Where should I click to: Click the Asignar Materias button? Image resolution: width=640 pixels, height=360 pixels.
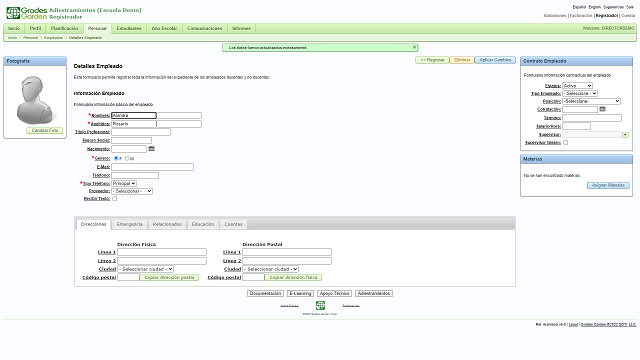[608, 185]
